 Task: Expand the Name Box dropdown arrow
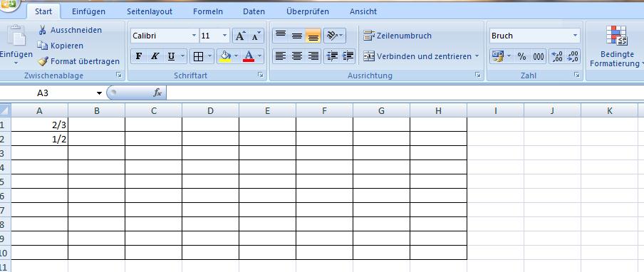coord(99,93)
